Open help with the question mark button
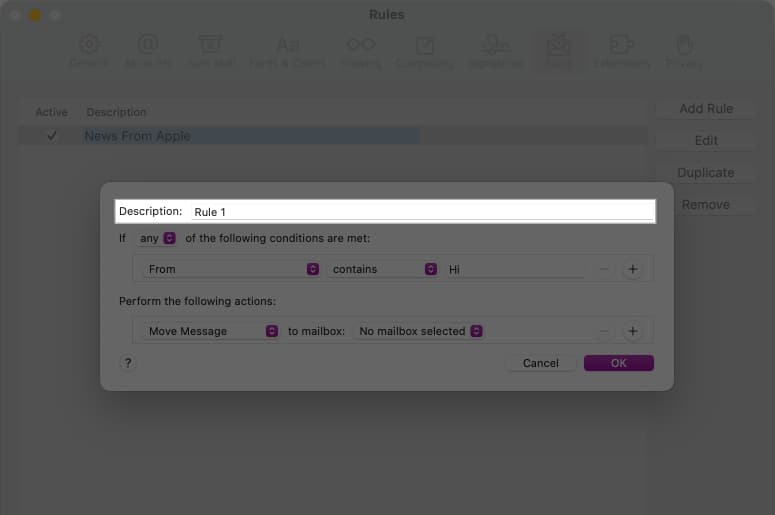The image size is (775, 515). 128,363
